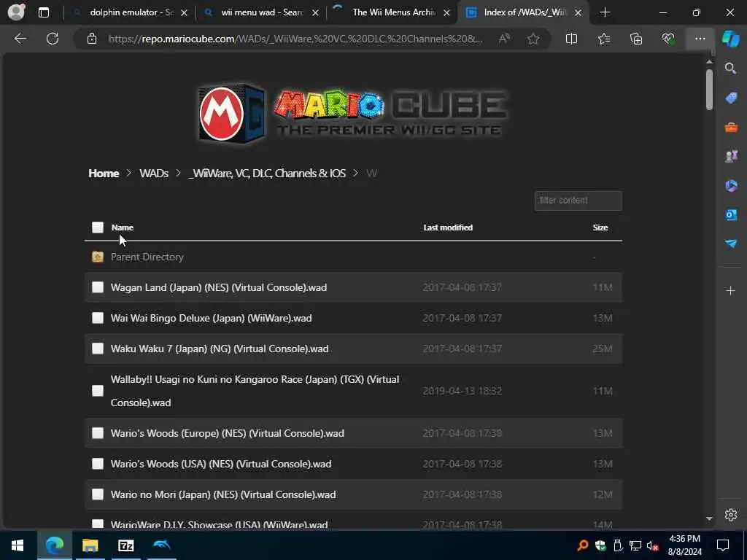Click the browser back arrow
Viewport: 747px width, 560px height.
pyautogui.click(x=20, y=39)
